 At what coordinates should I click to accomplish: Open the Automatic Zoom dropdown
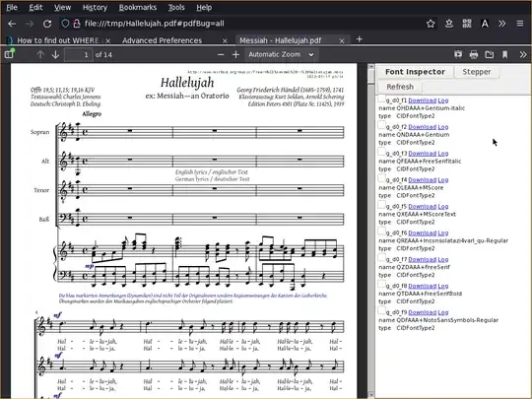coord(281,54)
